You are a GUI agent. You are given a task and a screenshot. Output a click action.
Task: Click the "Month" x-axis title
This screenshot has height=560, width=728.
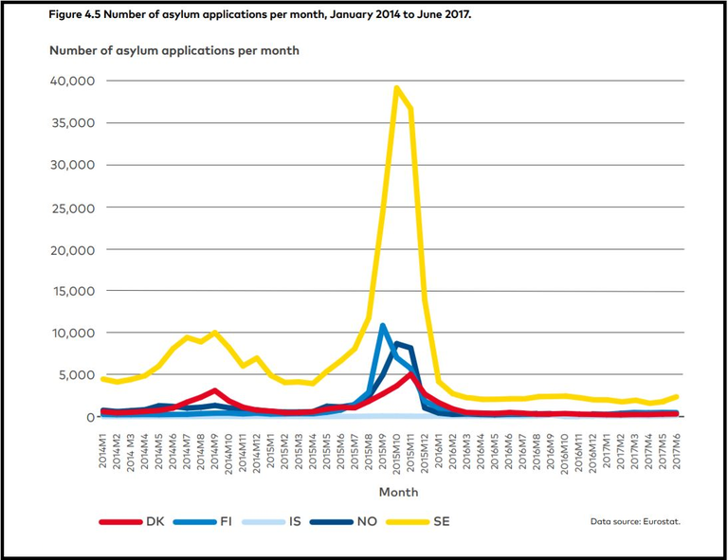coord(398,492)
